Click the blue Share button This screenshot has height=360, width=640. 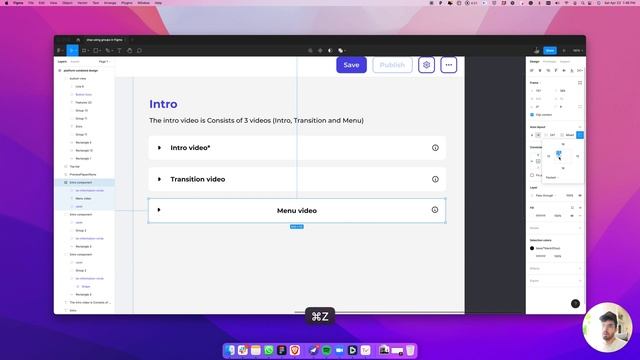(550, 51)
